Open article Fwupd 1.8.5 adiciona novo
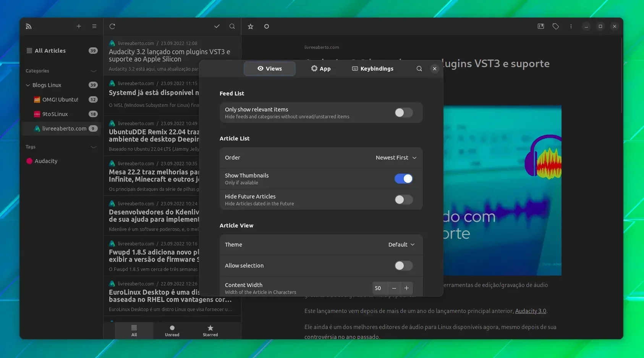The image size is (644, 358). [152, 256]
